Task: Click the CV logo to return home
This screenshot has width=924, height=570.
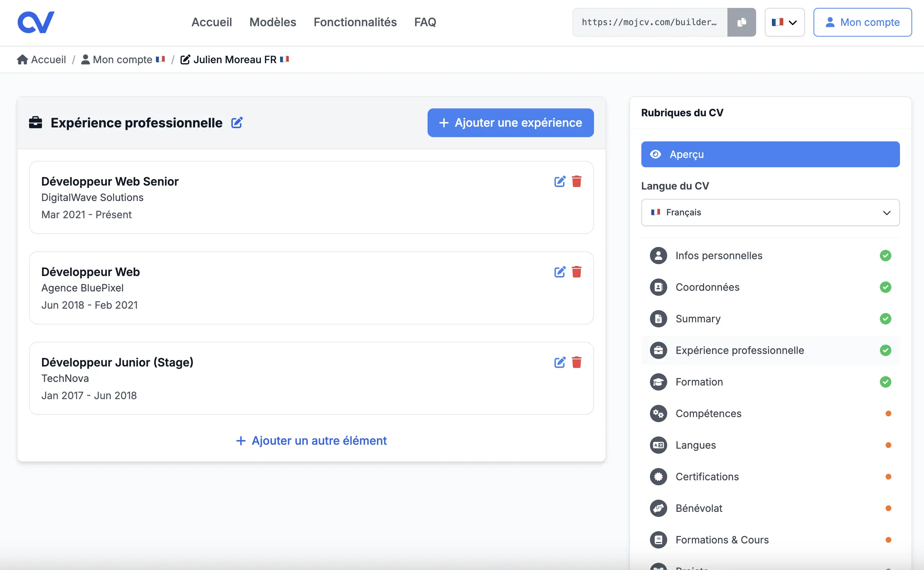Action: coord(36,22)
